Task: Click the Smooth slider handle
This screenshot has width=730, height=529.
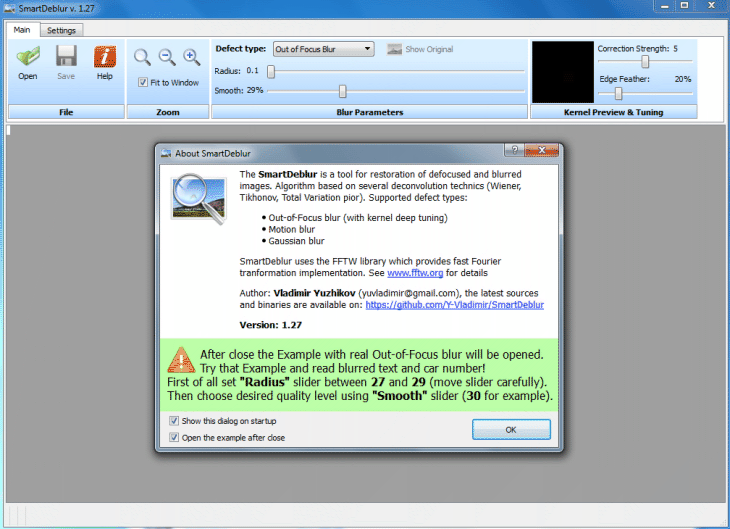Action: 343,91
